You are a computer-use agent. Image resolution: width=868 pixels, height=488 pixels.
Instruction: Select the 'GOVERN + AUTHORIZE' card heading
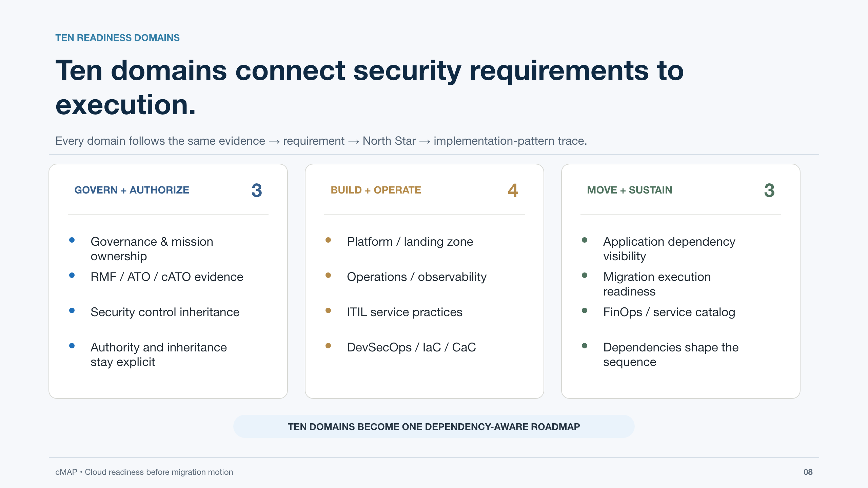pyautogui.click(x=132, y=190)
